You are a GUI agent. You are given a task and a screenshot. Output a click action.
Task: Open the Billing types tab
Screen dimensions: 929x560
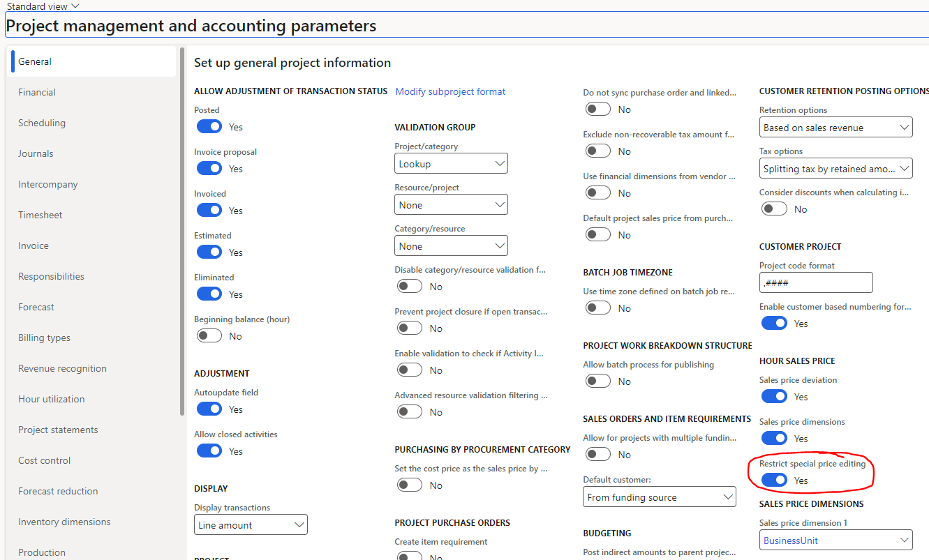tap(94, 338)
